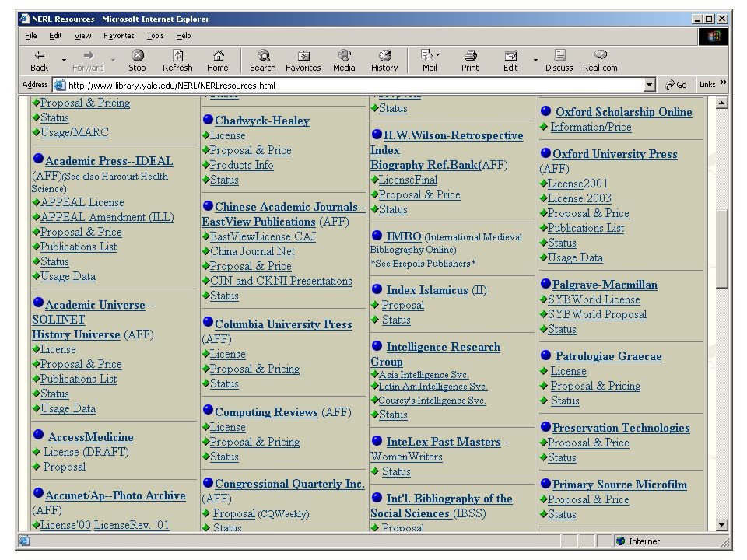Open the Edit button dropdown arrow
Image resolution: width=747 pixels, height=560 pixels.
pos(535,61)
